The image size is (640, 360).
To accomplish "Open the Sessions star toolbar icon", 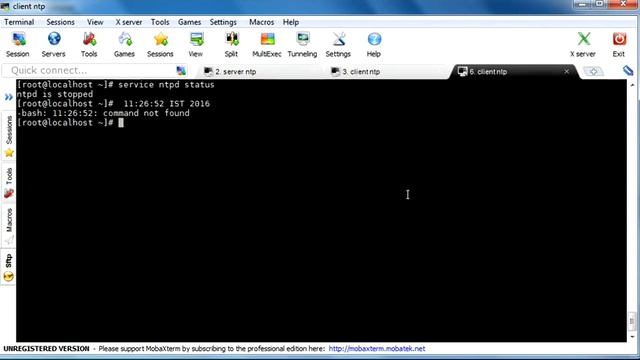I will pos(160,44).
